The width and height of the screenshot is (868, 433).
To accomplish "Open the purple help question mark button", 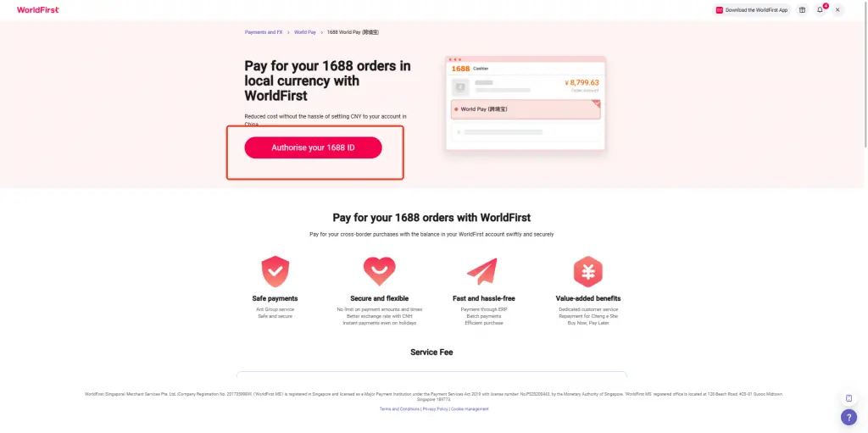I will (x=849, y=417).
